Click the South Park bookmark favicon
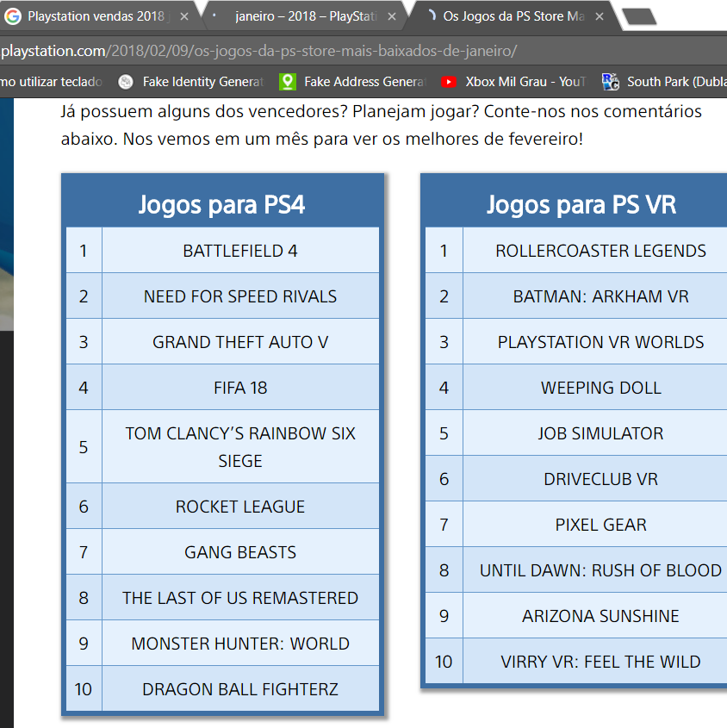Image resolution: width=727 pixels, height=728 pixels. tap(611, 82)
